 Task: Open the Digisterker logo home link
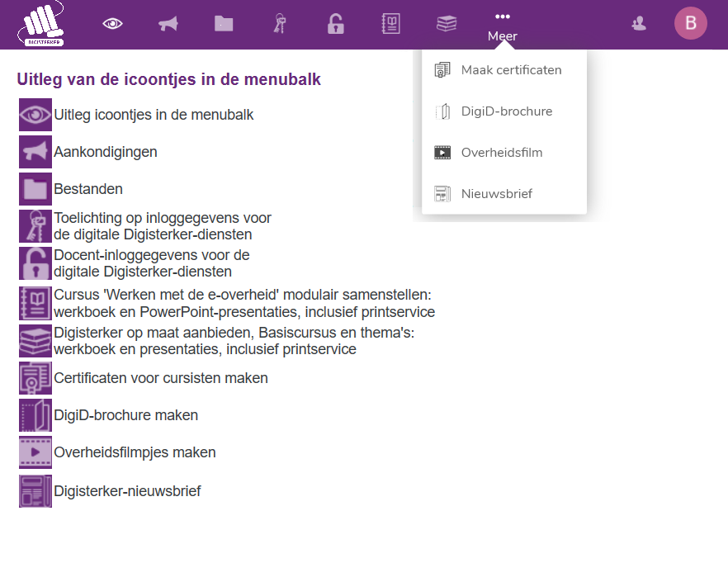pyautogui.click(x=41, y=24)
